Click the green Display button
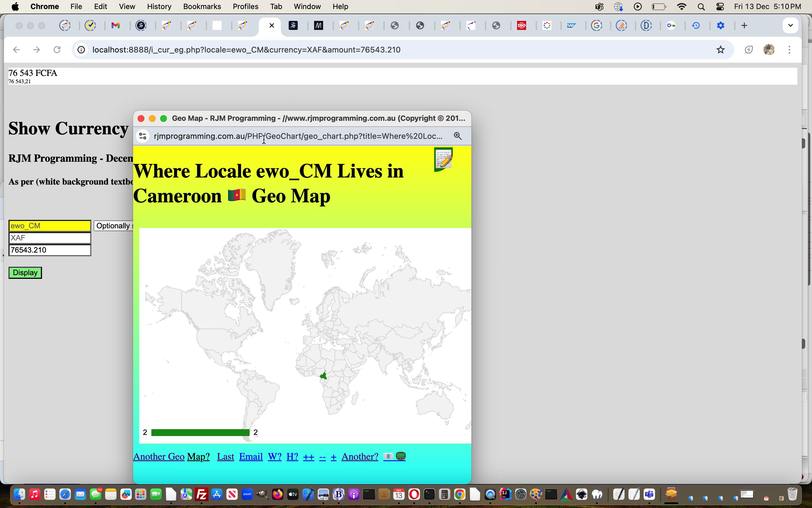This screenshot has width=812, height=508. pos(25,272)
